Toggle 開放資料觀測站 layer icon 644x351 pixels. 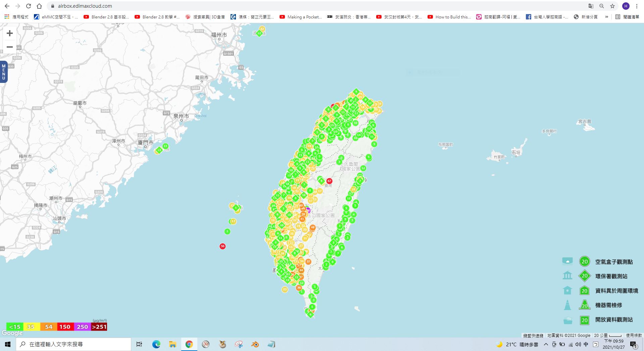tap(567, 320)
